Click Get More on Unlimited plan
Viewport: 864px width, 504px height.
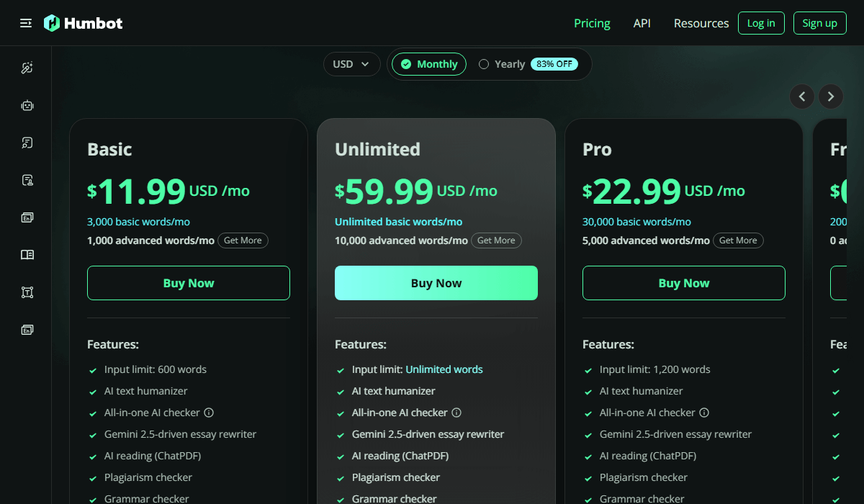(496, 240)
